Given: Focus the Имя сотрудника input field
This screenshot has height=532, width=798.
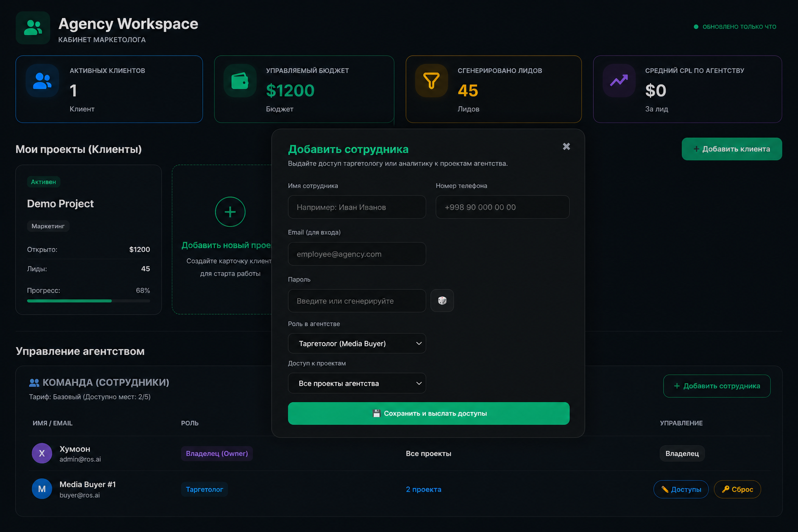Looking at the screenshot, I should click(x=357, y=207).
